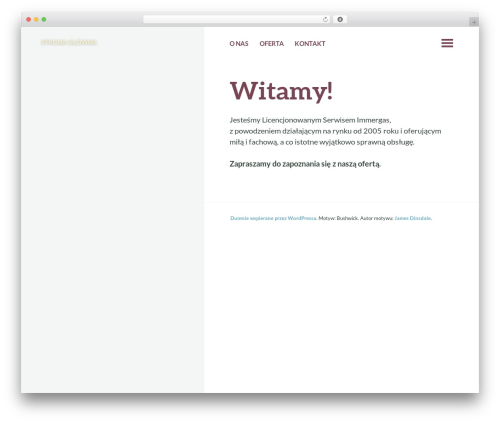The height and width of the screenshot is (423, 500).
Task: Click the browser download indicator icon
Action: [340, 19]
